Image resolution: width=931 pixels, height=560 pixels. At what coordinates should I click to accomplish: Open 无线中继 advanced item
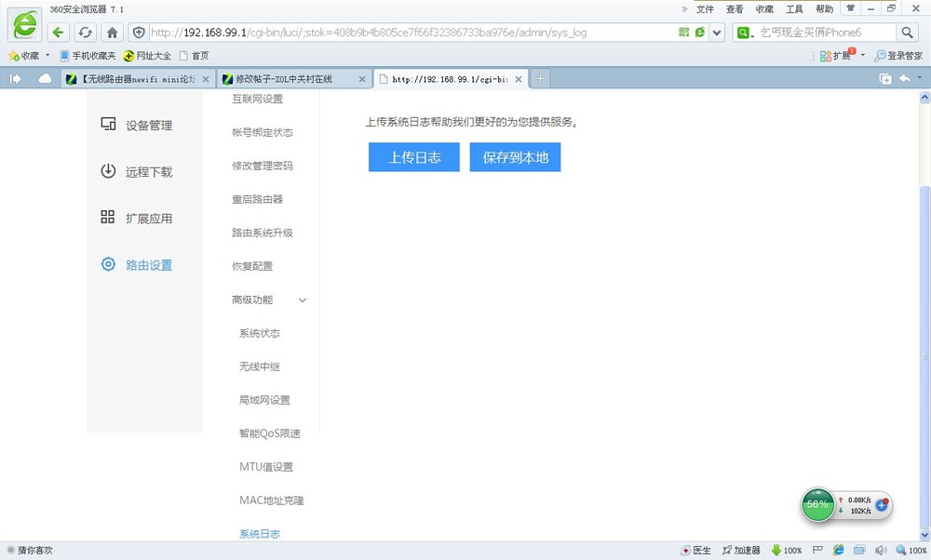[260, 367]
